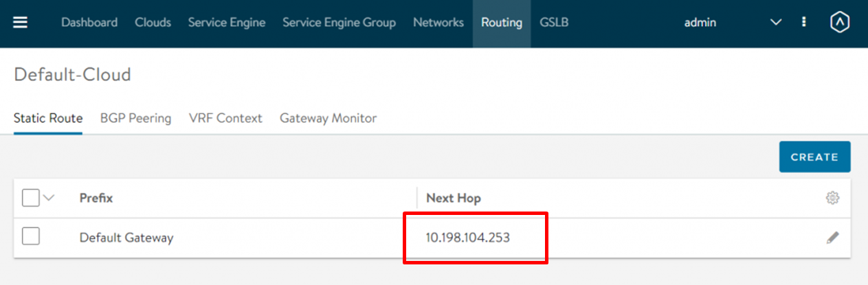Expand the admin user dropdown arrow
The width and height of the screenshot is (868, 285).
point(776,23)
